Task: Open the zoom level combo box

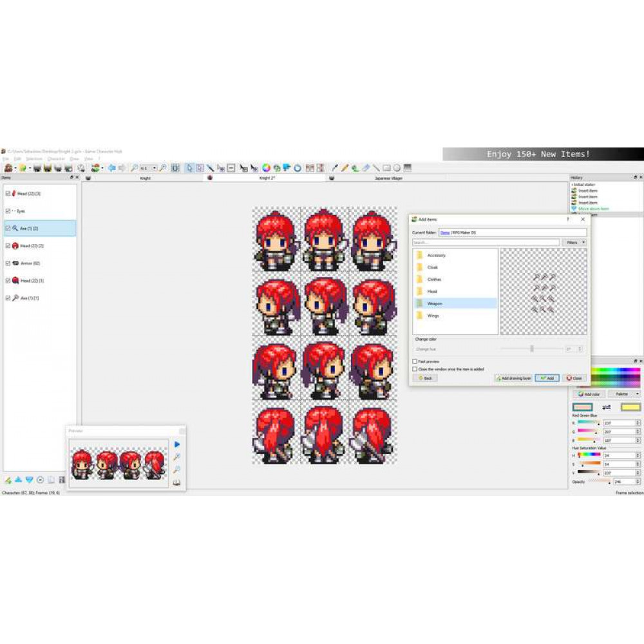Action: pos(149,168)
